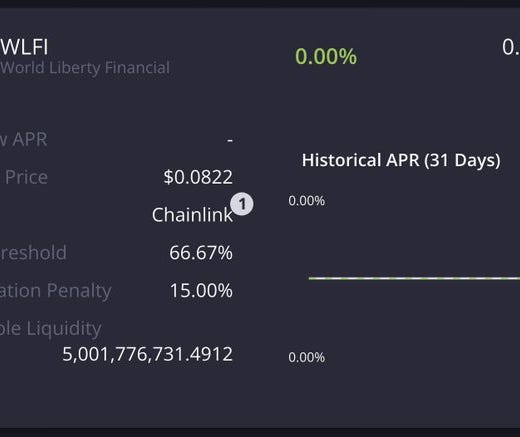Click the 15.00% liquidation penalty value

click(201, 290)
